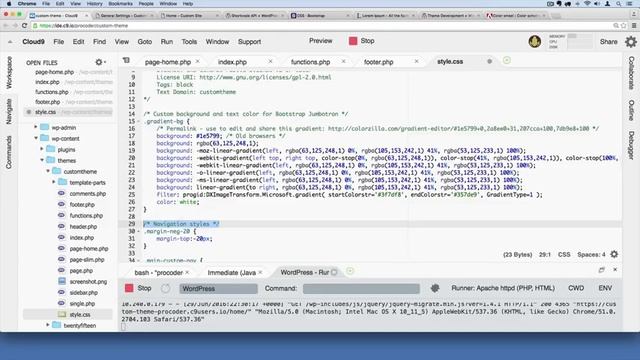Expand wp-admin folder

(36, 127)
